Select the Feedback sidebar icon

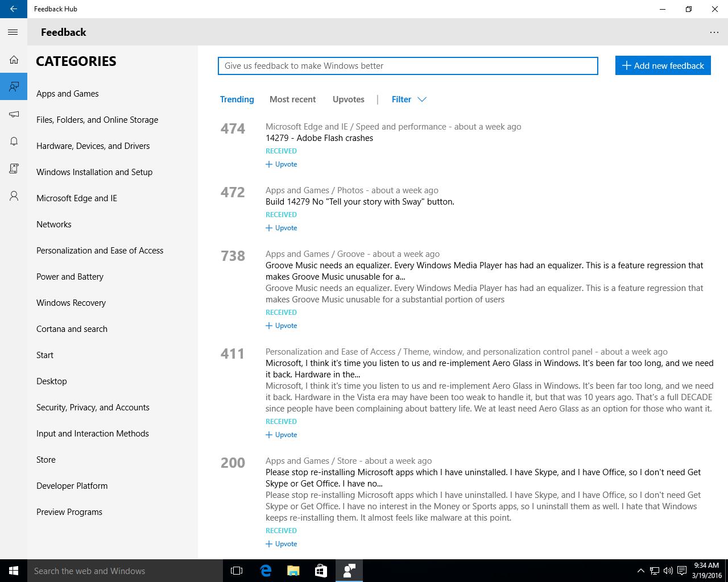(x=14, y=86)
